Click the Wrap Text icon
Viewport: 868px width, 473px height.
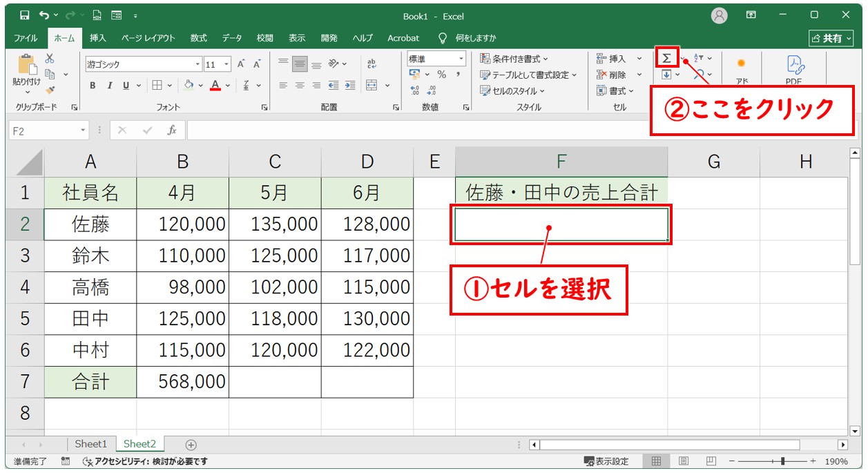pos(372,64)
